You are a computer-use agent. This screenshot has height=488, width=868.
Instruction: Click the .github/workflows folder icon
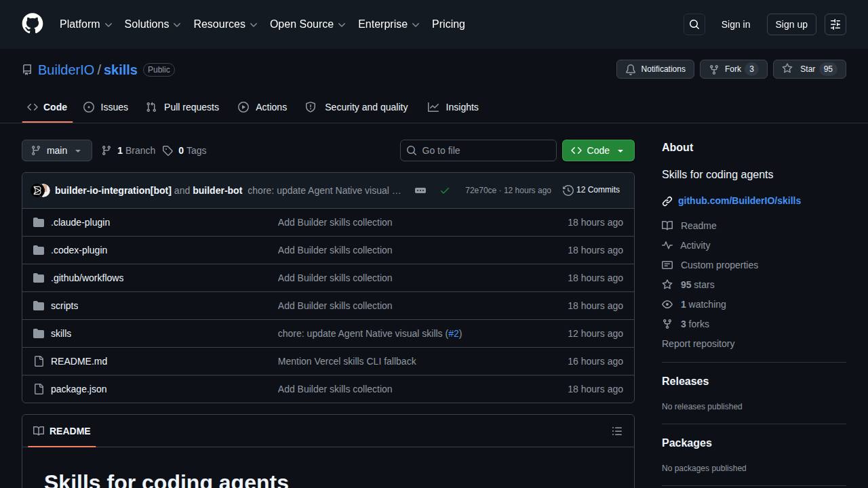(x=39, y=278)
